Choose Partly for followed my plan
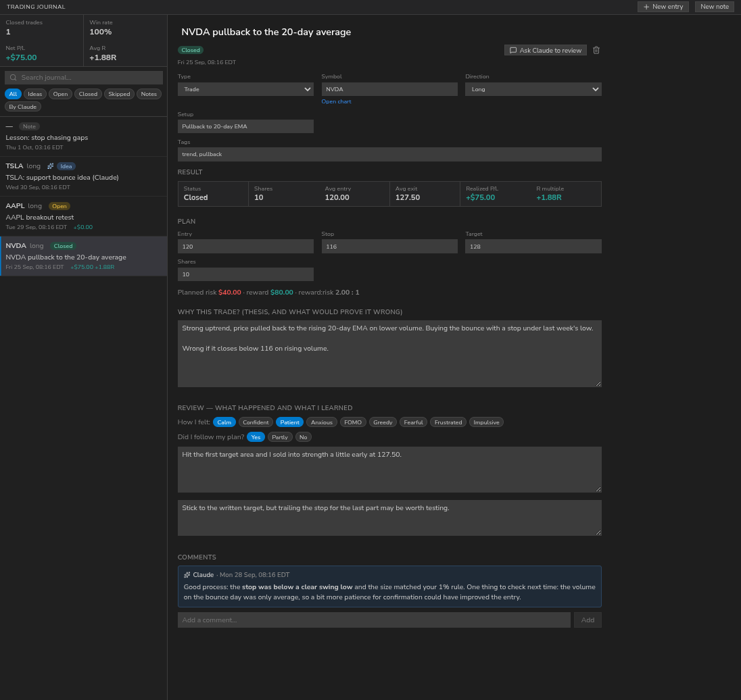Viewport: 741px width, 700px height. coord(280,437)
